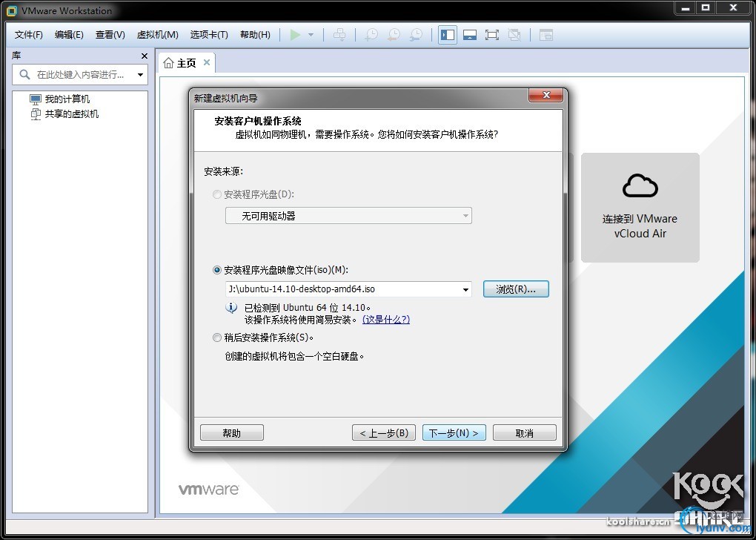
Task: Click the search magnifier icon in library
Action: [x=24, y=75]
